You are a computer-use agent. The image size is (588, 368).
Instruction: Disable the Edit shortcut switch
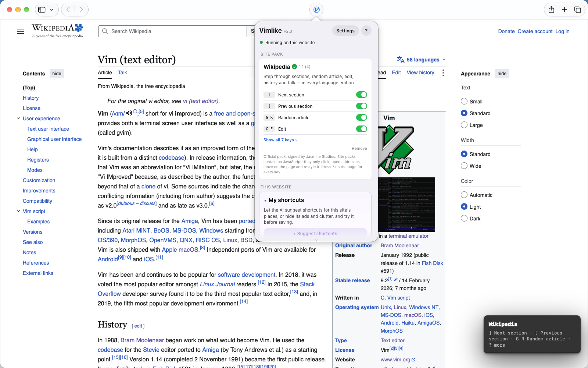coord(362,129)
